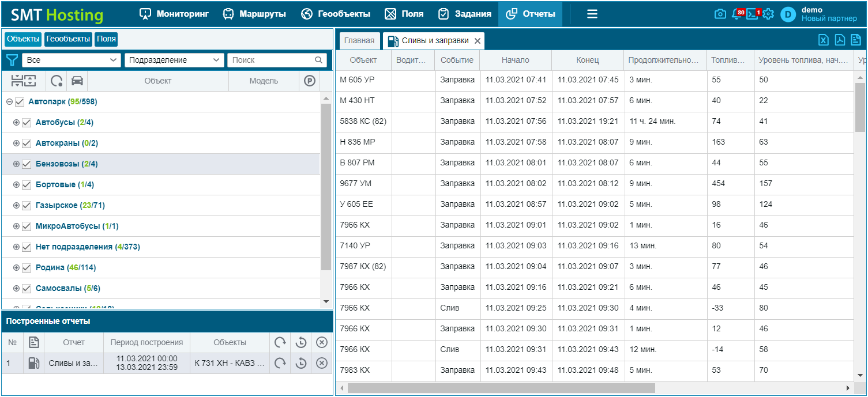868x397 pixels.
Task: Delete report row 1 with X icon
Action: (322, 363)
